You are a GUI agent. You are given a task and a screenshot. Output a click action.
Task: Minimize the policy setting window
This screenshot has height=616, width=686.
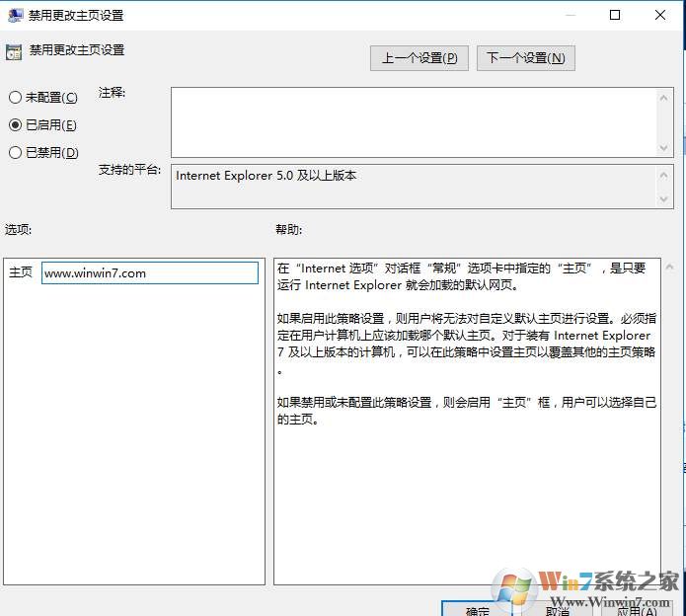[x=571, y=15]
